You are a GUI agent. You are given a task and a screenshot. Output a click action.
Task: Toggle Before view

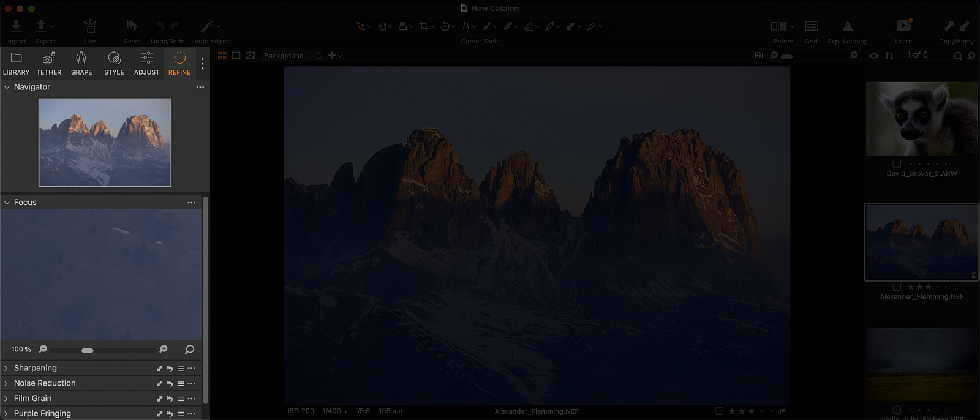coord(778,26)
